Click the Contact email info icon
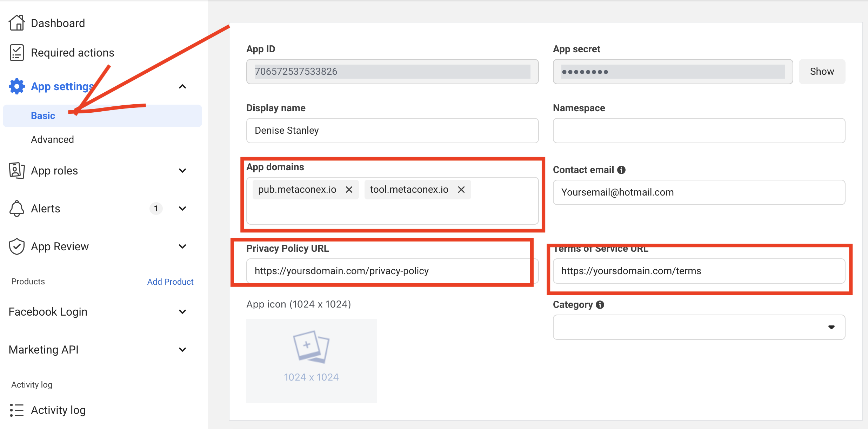Image resolution: width=868 pixels, height=429 pixels. coord(621,170)
